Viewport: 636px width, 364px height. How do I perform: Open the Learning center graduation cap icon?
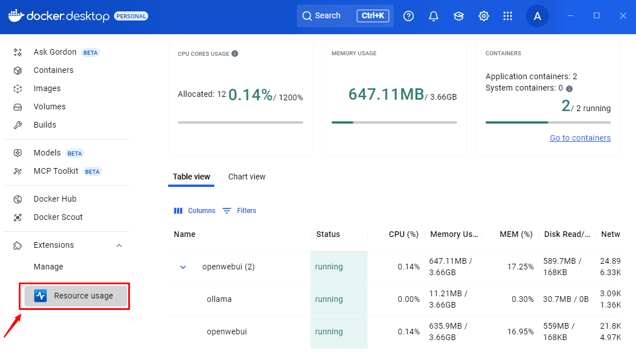tap(459, 16)
